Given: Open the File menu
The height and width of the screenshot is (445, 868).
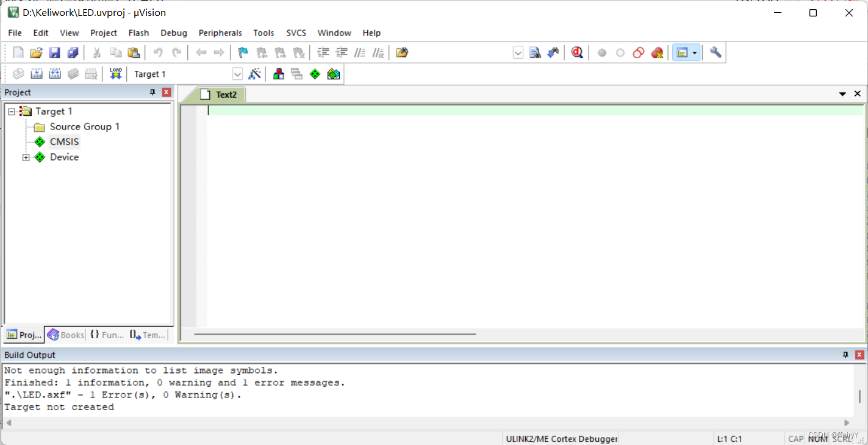Looking at the screenshot, I should coord(15,33).
